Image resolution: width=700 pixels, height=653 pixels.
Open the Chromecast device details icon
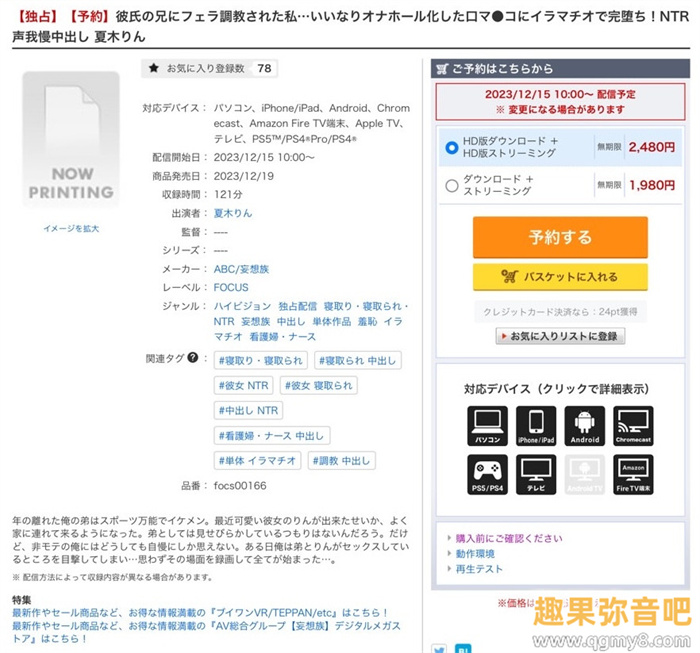tap(633, 426)
